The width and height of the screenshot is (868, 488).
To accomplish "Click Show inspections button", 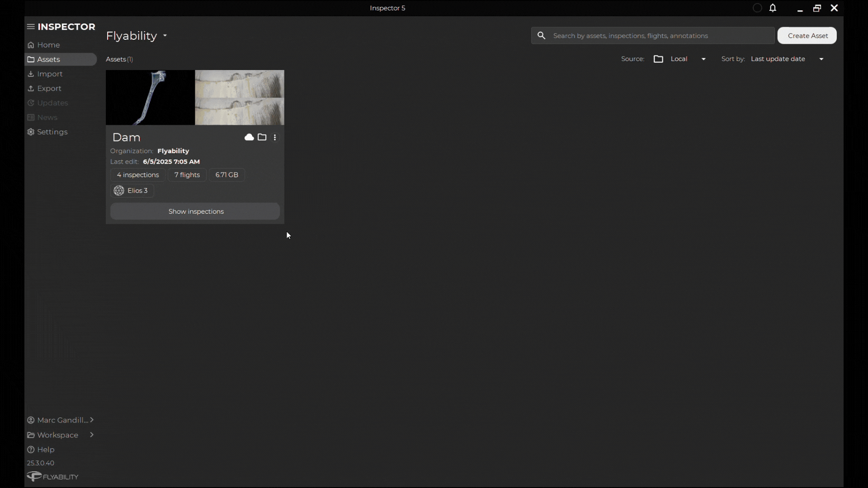I will (195, 211).
